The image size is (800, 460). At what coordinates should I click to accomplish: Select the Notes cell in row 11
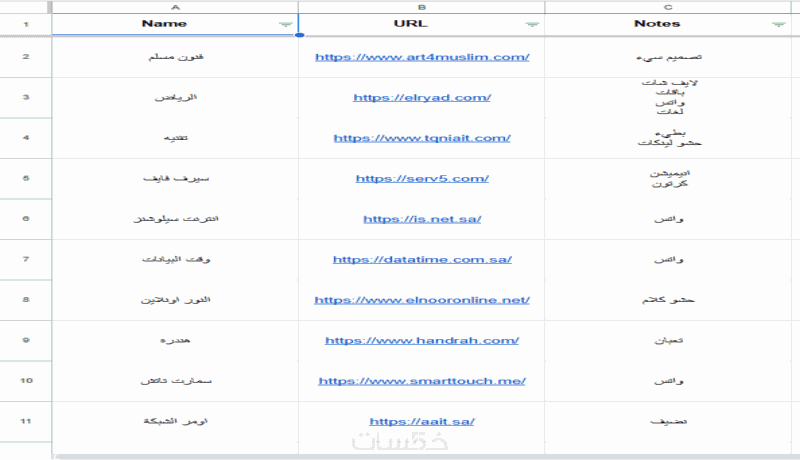(668, 421)
